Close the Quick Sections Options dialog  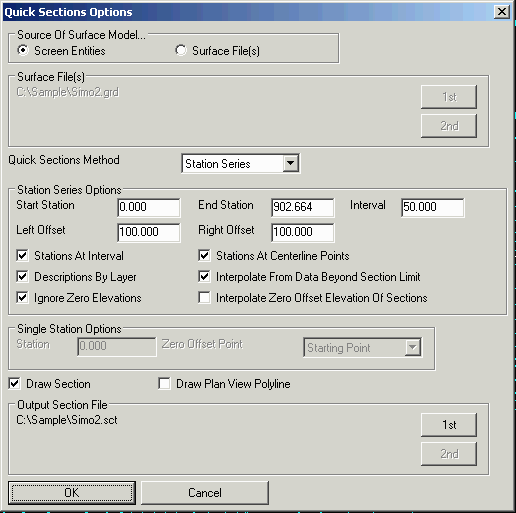[502, 12]
